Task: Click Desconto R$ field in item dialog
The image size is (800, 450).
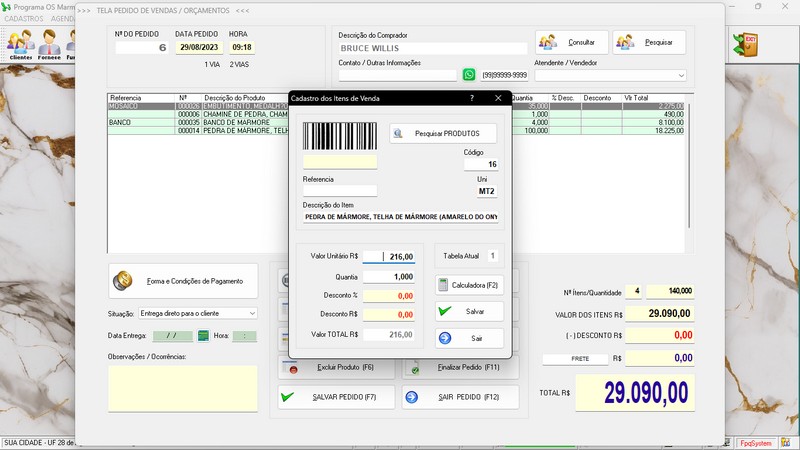Action: (389, 315)
